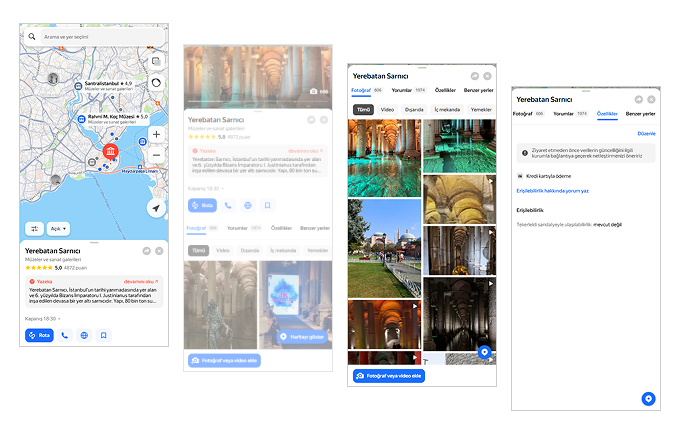Toggle the 'Video' chip in gallery screen
680x428 pixels.
point(387,110)
